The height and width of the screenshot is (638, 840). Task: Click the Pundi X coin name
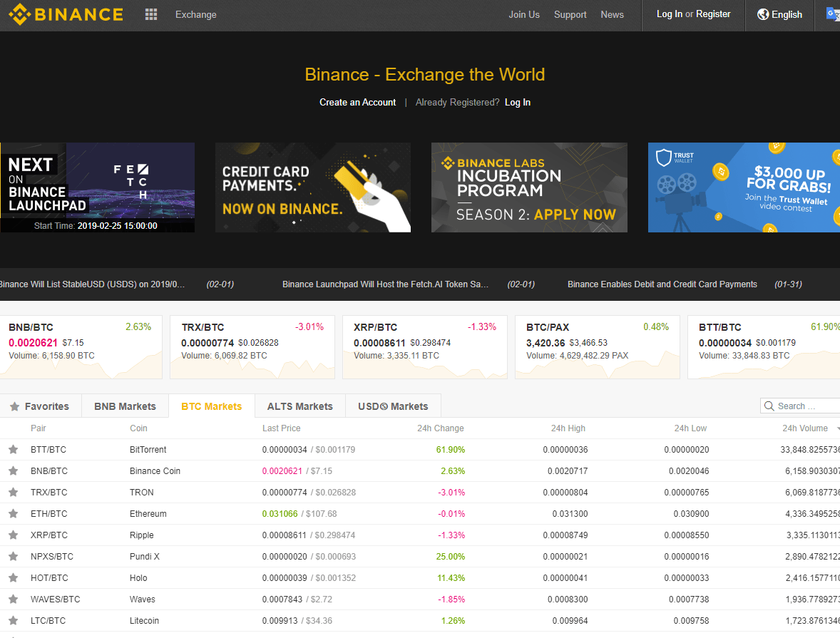145,557
